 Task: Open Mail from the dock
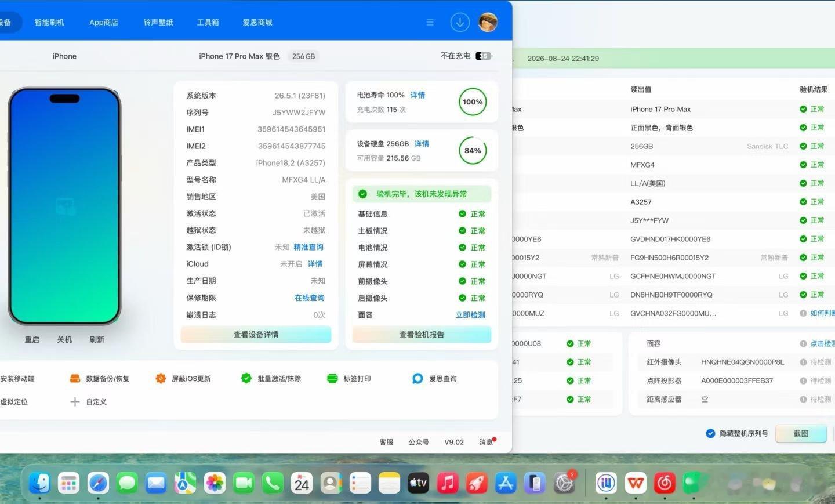[x=156, y=483]
